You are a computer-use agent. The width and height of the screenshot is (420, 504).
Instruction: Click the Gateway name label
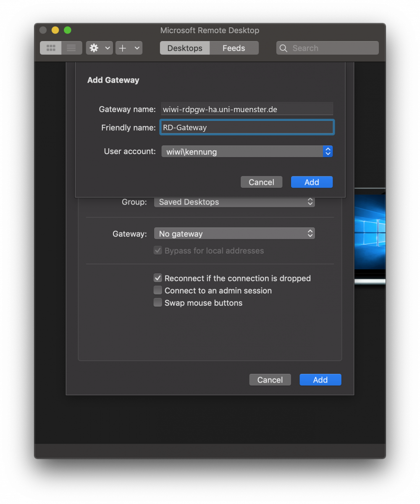127,109
